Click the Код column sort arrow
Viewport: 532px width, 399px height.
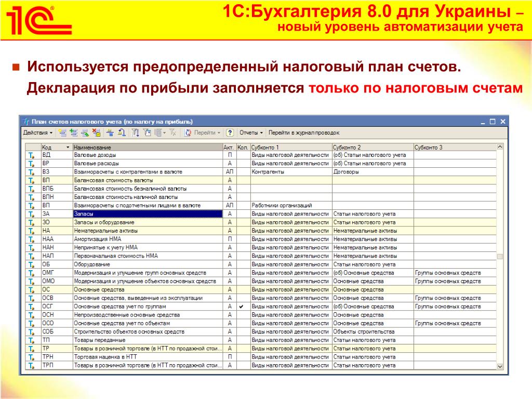68,147
